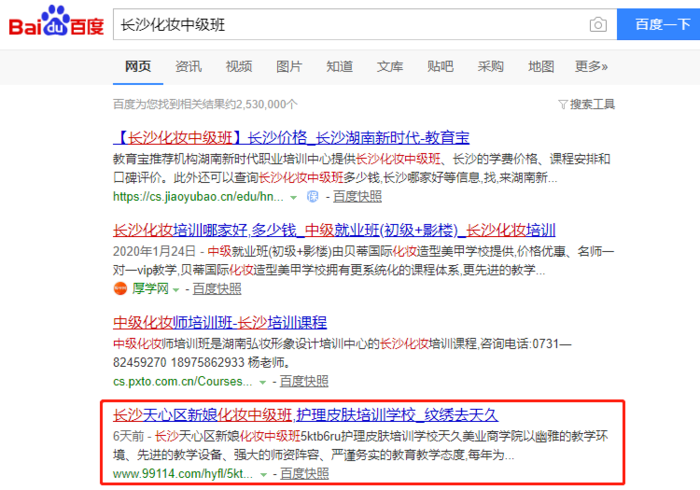
Task: Click the orange 厚学网 site icon
Action: [120, 289]
